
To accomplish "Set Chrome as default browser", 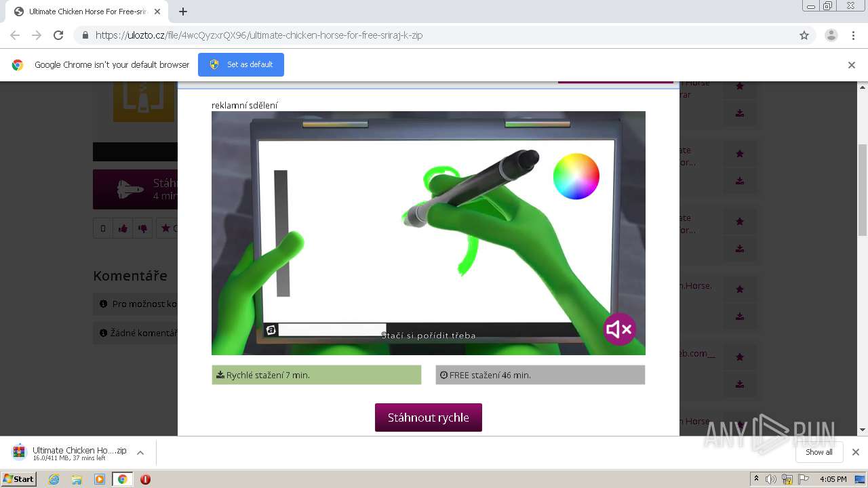I will tap(241, 64).
